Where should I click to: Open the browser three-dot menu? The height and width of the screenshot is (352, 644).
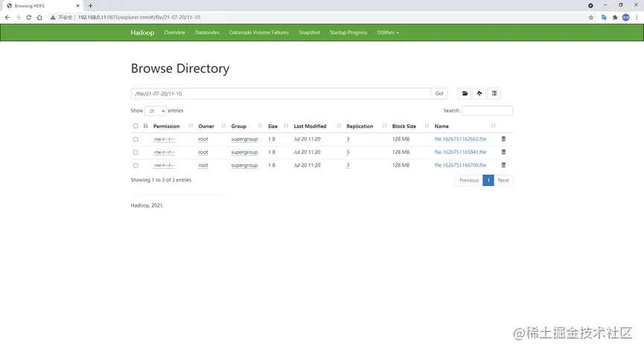point(637,17)
